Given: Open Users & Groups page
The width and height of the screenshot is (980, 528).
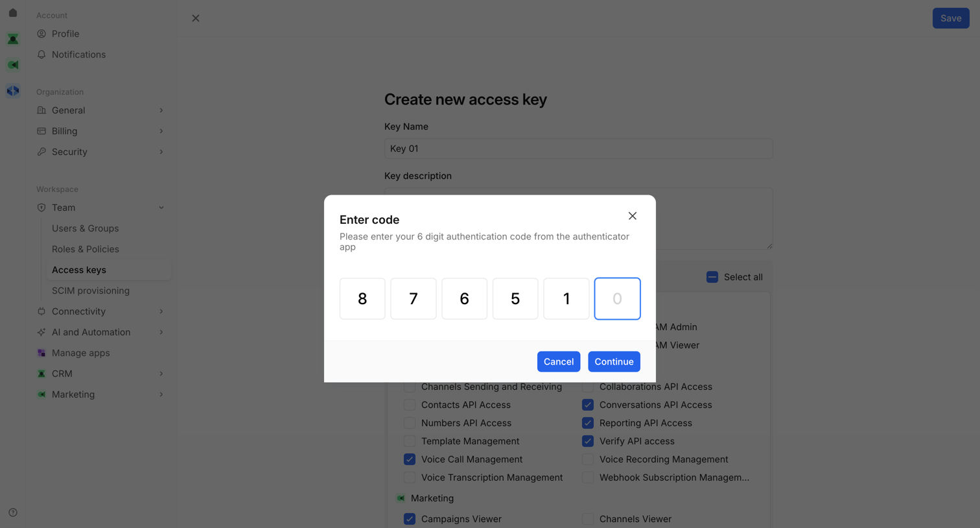Looking at the screenshot, I should 86,228.
